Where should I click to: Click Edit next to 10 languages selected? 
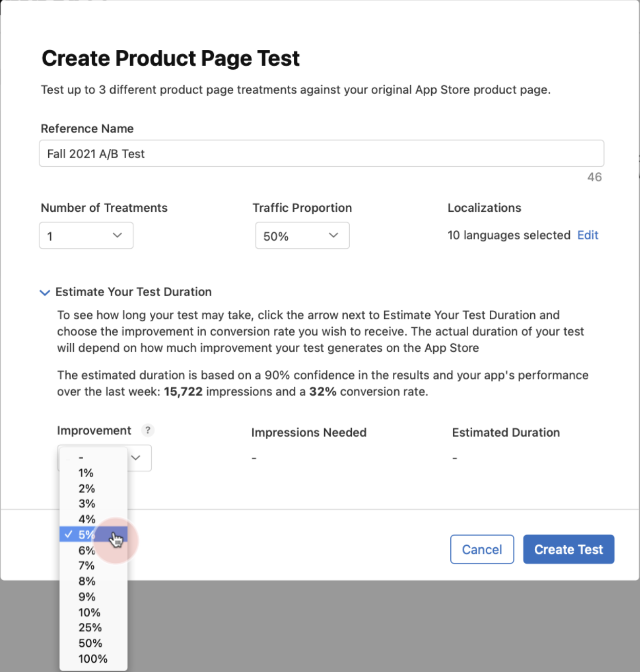click(x=588, y=235)
